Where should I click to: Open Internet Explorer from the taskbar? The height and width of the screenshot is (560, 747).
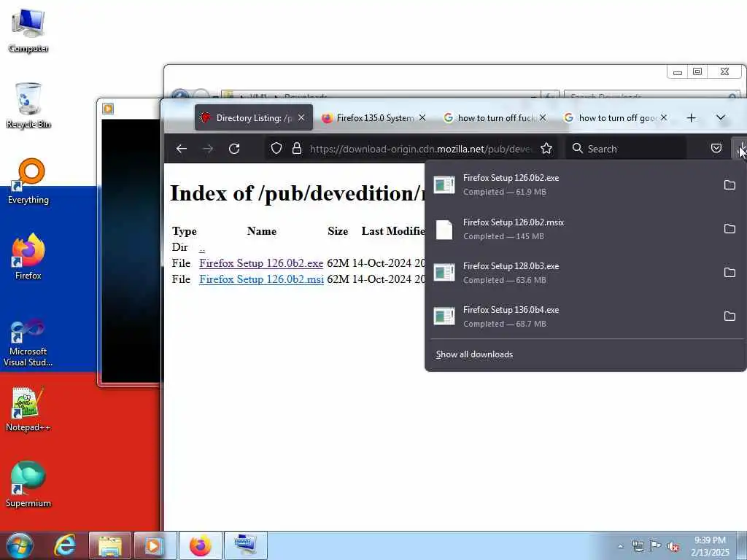pyautogui.click(x=64, y=545)
